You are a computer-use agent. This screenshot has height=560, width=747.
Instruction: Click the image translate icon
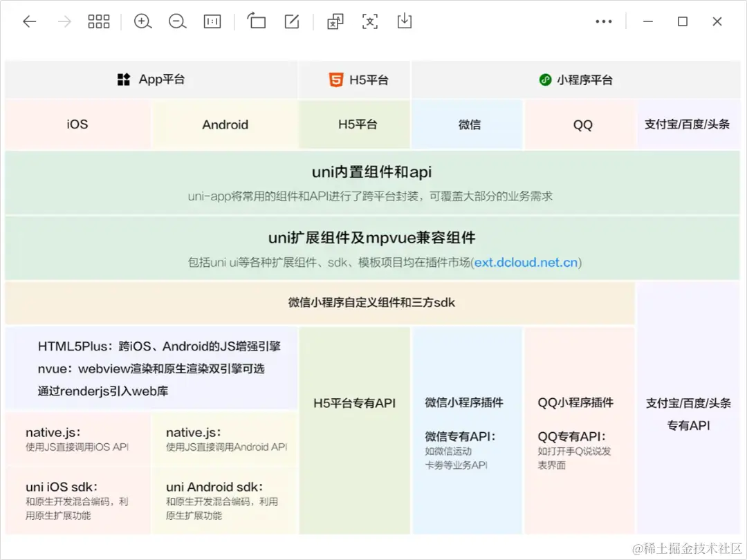(x=335, y=21)
